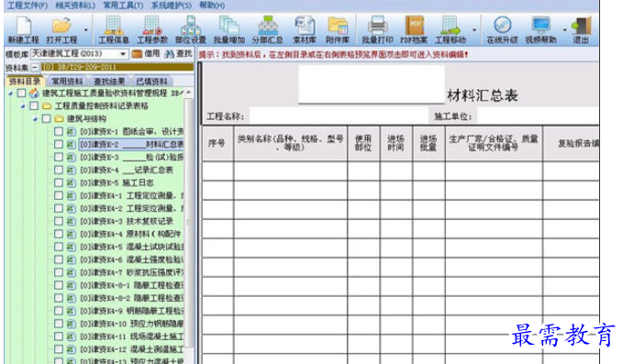
Task: Open dropdown arrow next to 视频帮助
Action: pyautogui.click(x=564, y=30)
